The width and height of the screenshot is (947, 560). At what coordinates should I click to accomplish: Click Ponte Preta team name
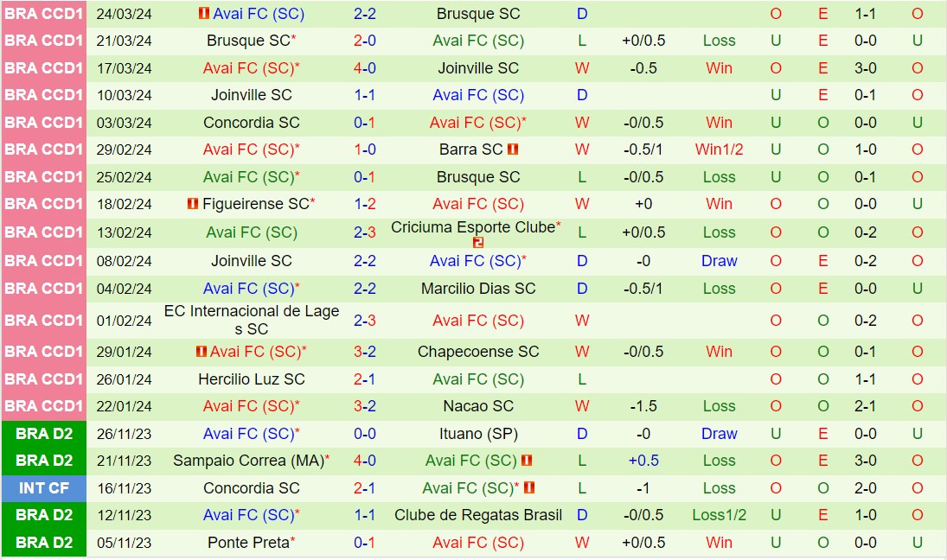(248, 543)
